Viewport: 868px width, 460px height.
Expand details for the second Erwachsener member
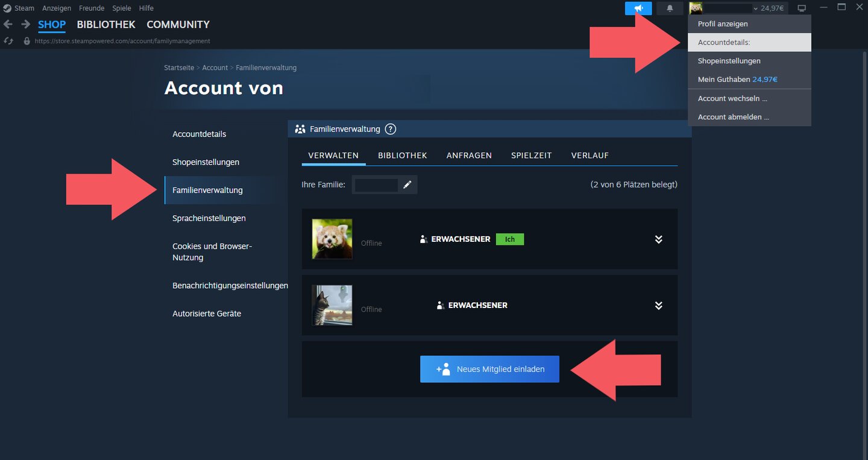point(658,305)
